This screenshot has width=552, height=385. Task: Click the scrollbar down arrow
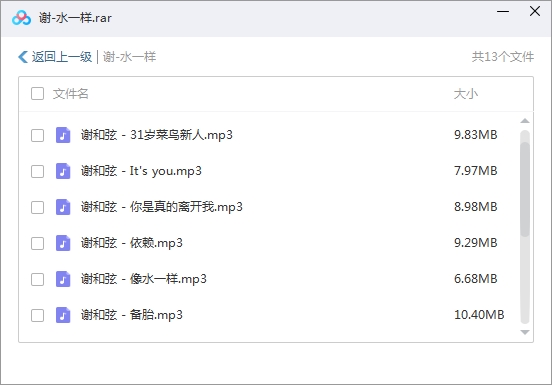[525, 332]
